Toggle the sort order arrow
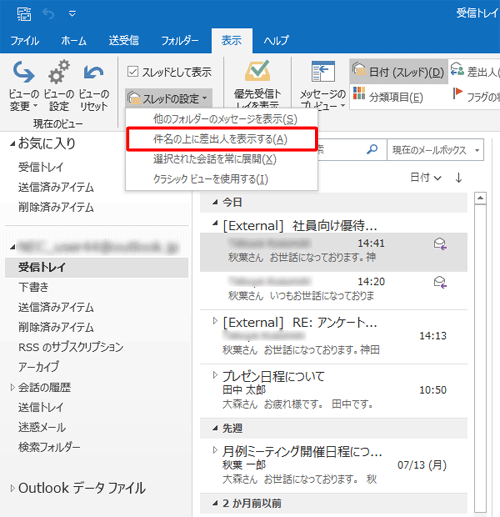500x517 pixels. point(459,178)
